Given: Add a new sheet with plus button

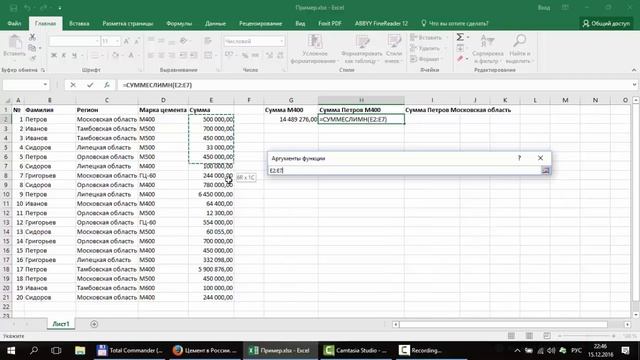Looking at the screenshot, I should (x=94, y=324).
